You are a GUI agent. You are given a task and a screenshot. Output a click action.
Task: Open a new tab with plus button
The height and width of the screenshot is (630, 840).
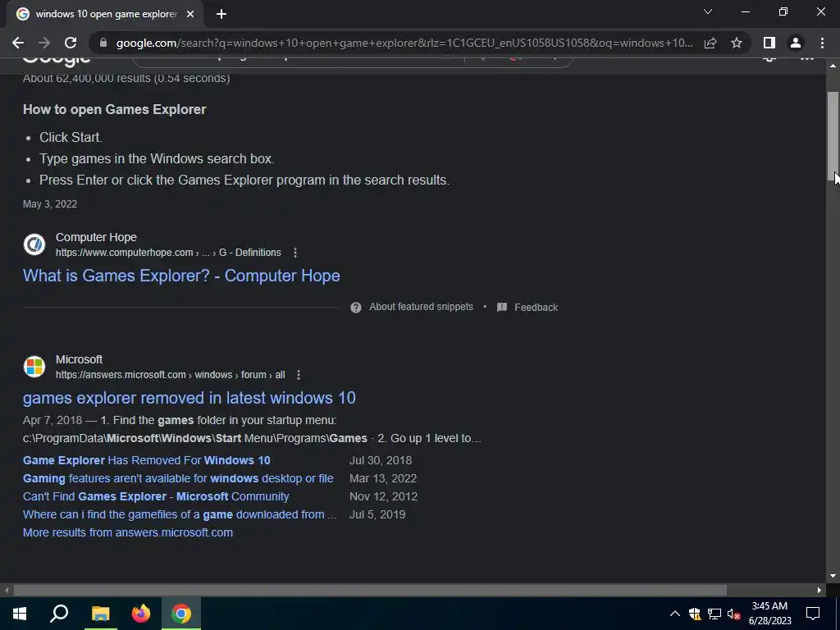tap(221, 15)
